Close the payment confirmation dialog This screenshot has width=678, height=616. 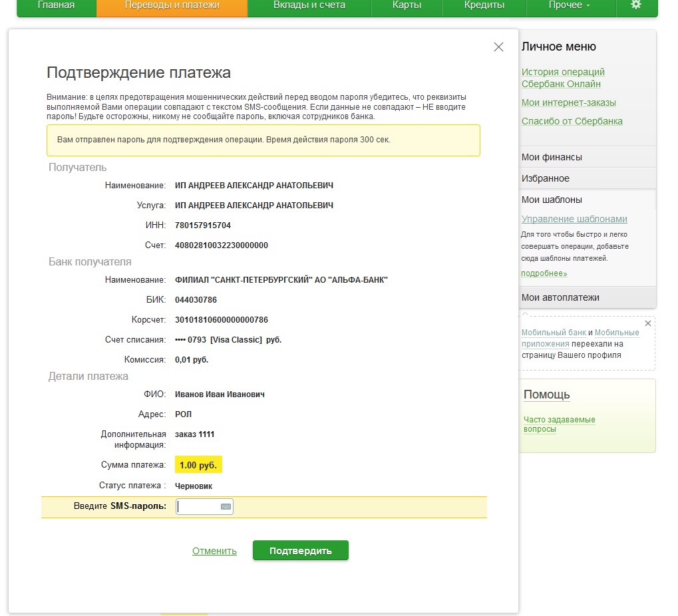point(498,47)
